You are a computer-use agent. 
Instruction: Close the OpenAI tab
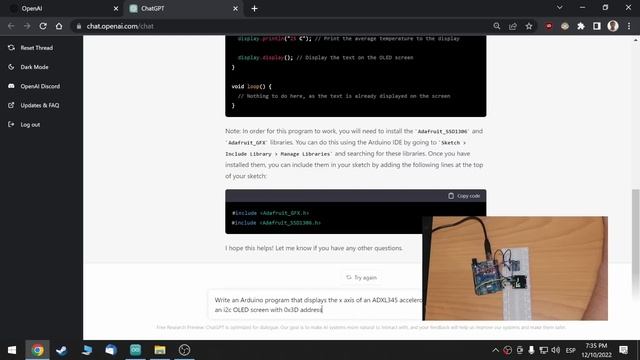point(116,9)
